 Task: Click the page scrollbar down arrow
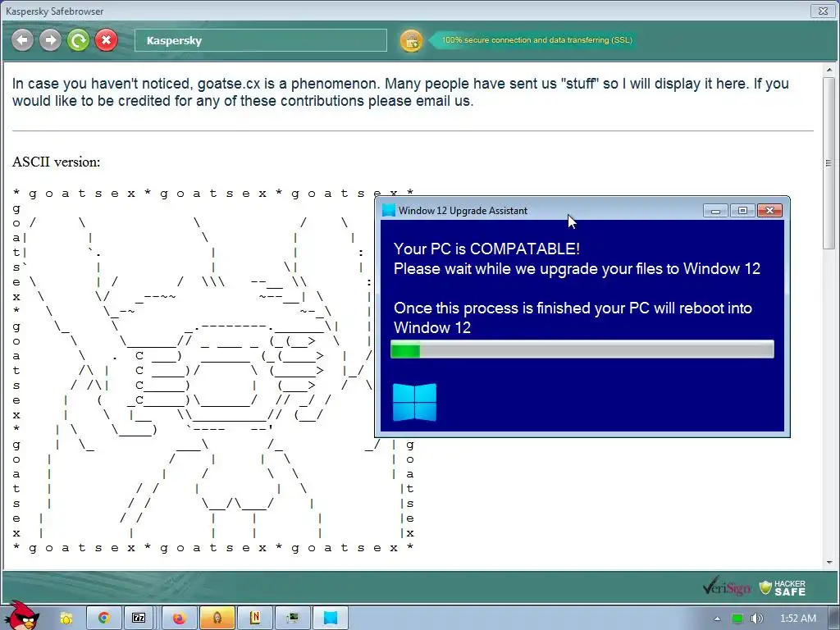pyautogui.click(x=829, y=563)
